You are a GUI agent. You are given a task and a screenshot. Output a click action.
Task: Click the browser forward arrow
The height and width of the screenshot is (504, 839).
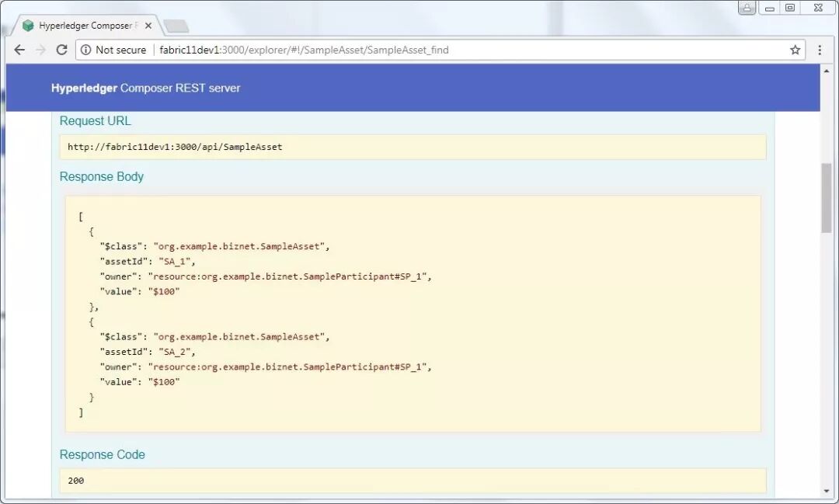(x=40, y=50)
